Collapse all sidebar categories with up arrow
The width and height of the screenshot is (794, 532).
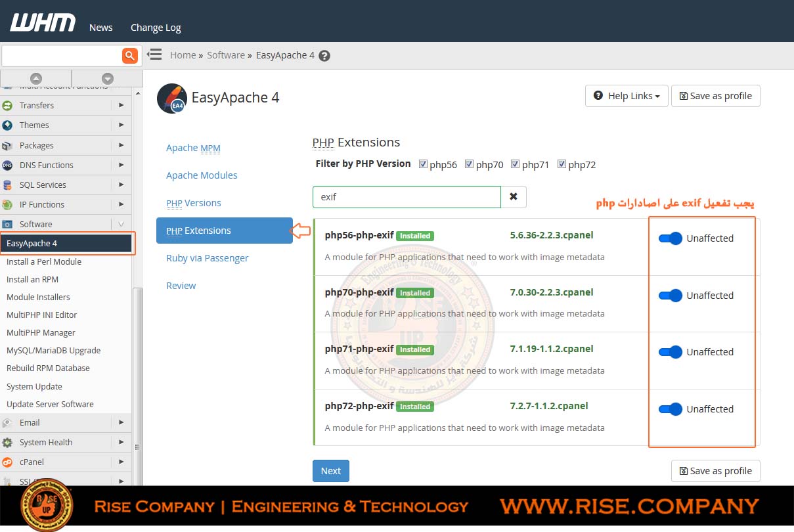click(x=36, y=78)
